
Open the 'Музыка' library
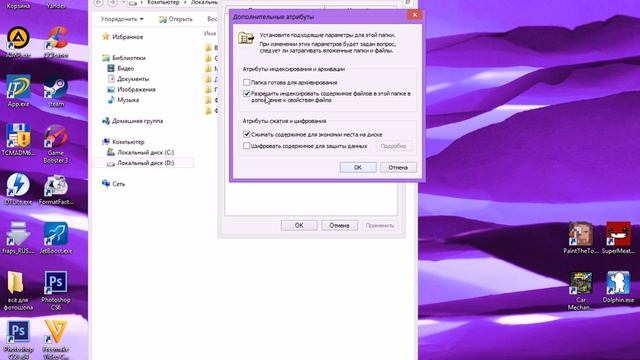click(128, 100)
